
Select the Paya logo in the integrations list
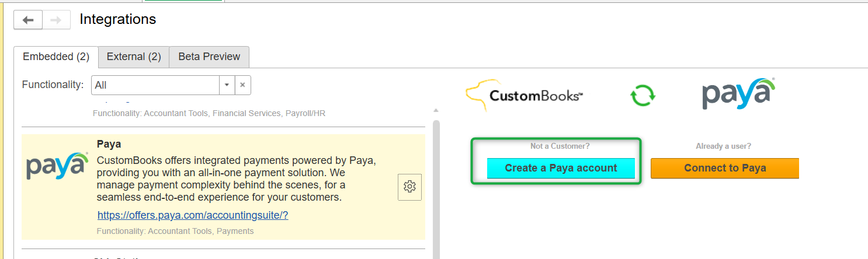(x=57, y=167)
